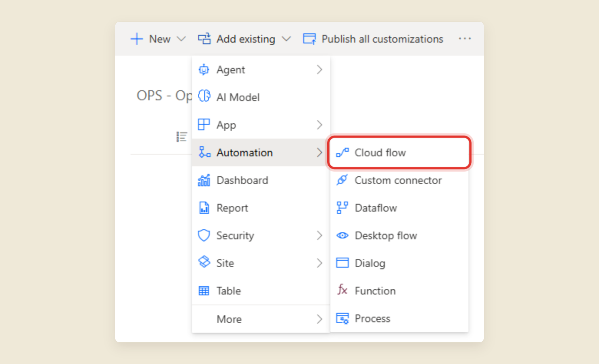
Task: Click the Automation flow icon
Action: (x=204, y=152)
